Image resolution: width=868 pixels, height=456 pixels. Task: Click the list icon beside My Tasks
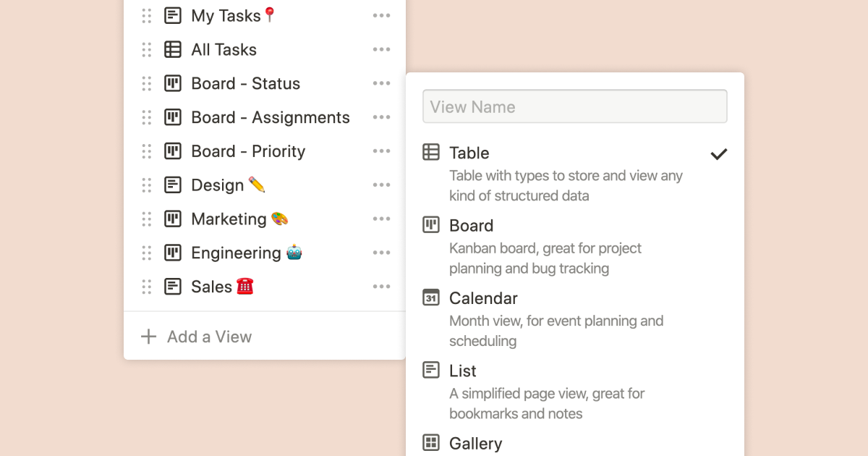pos(173,15)
